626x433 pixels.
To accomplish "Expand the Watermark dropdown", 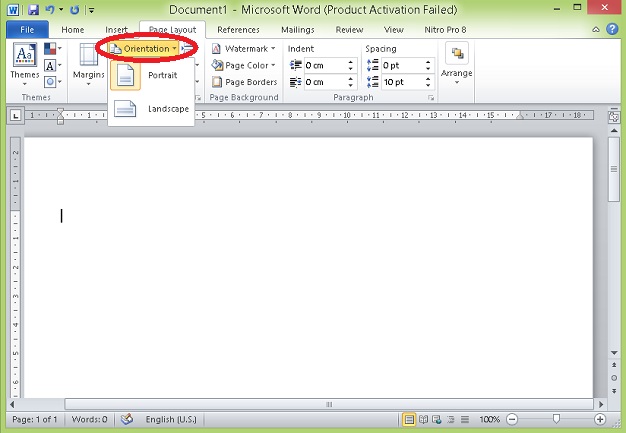I will [244, 48].
